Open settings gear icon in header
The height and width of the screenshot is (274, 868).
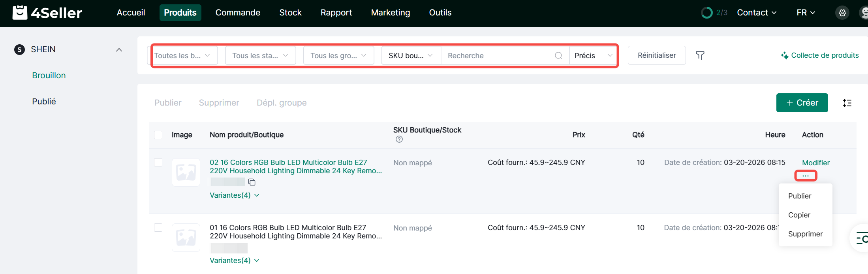point(842,13)
